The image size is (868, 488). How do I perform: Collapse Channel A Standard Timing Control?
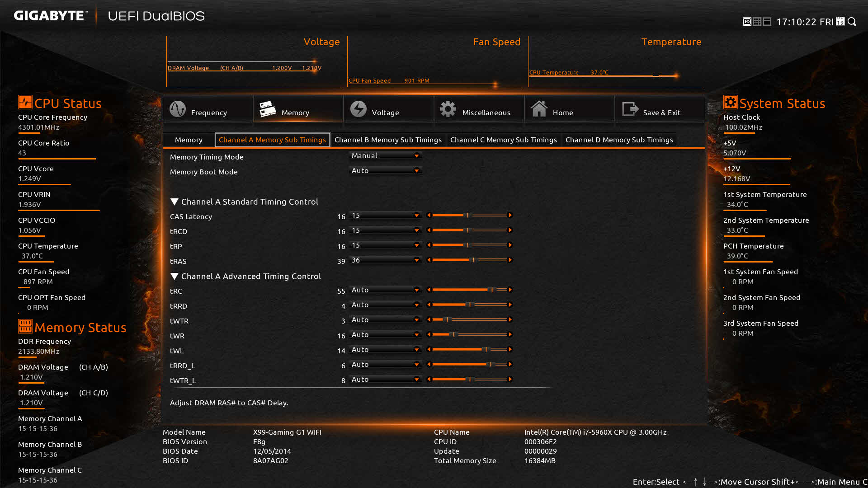[174, 202]
